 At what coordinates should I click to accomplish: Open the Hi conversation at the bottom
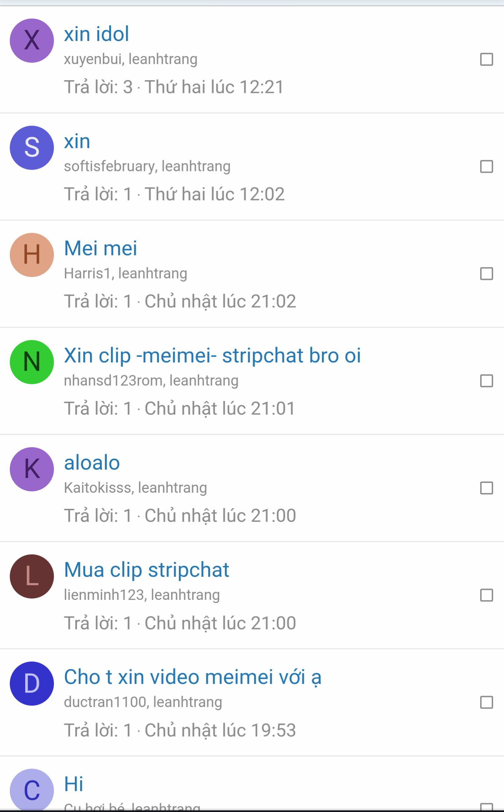[73, 784]
